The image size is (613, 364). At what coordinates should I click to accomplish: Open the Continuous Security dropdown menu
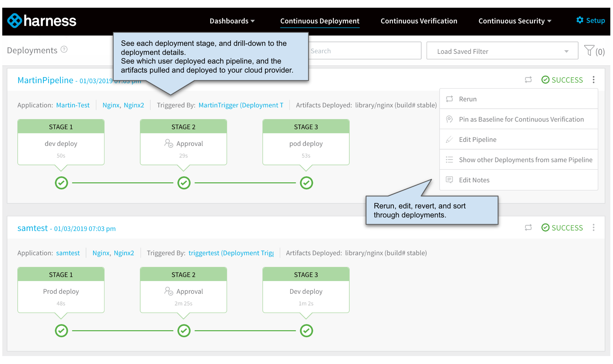coord(515,21)
